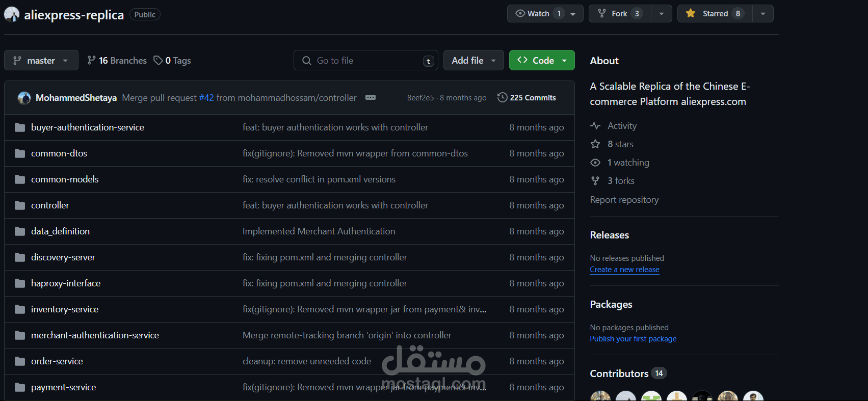
Task: Open the payment-service folder name
Action: tap(64, 387)
